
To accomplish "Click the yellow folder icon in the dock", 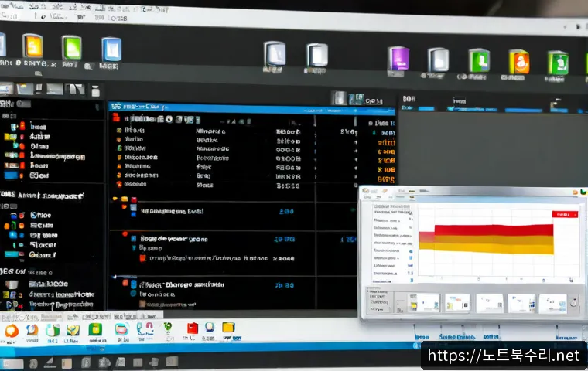I will coord(228,328).
